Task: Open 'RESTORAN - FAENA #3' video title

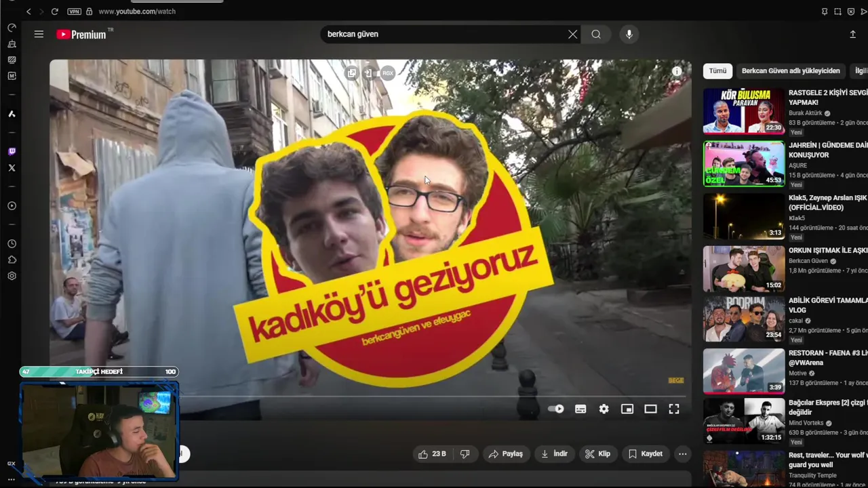Action: tap(828, 358)
